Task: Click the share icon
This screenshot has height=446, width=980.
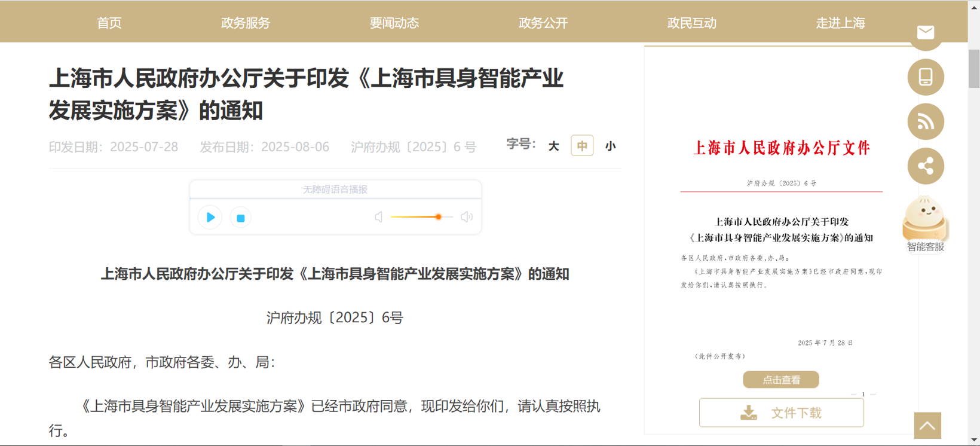Action: [x=926, y=166]
